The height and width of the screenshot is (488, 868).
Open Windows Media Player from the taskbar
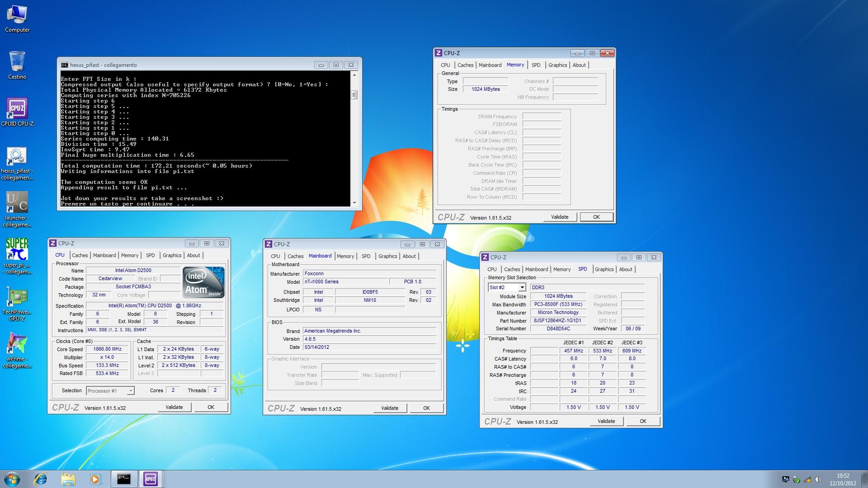[95, 479]
